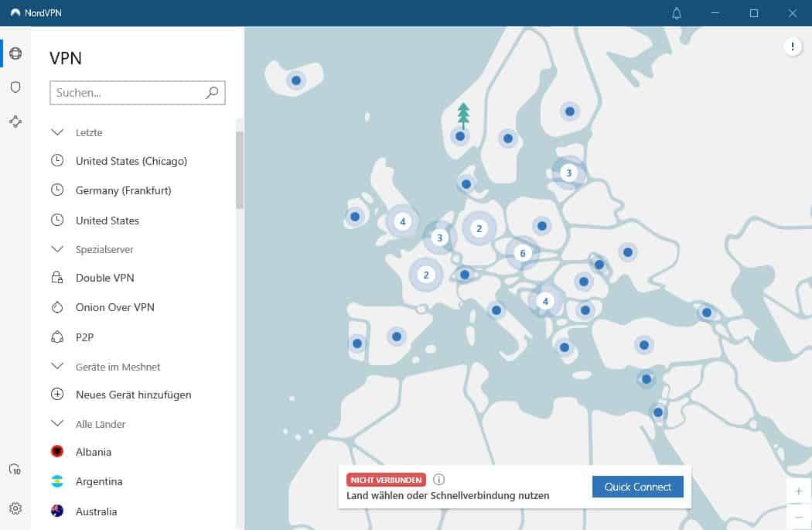Collapse the Alle Länder section
The height and width of the screenshot is (530, 812).
coord(57,423)
